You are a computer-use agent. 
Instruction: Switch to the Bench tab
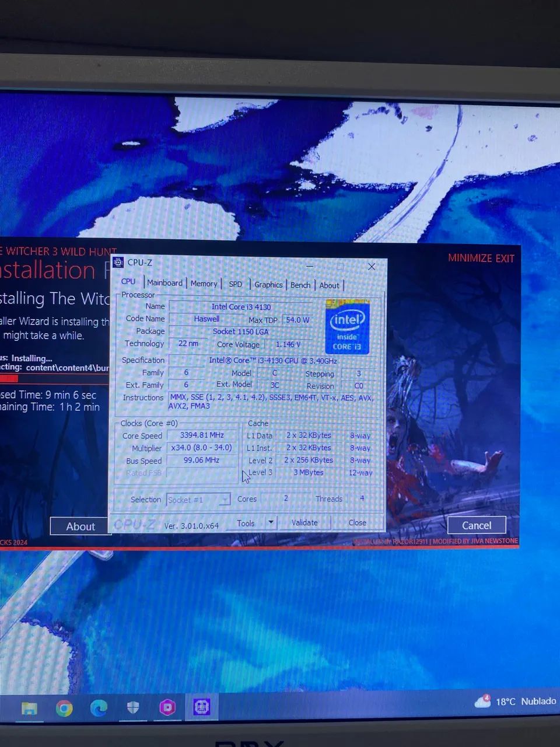300,285
